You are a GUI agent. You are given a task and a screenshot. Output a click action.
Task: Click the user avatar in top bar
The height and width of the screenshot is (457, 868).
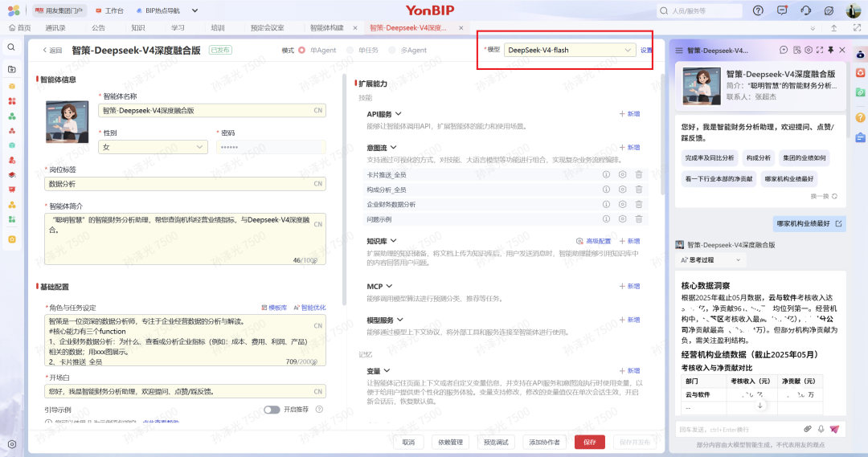[x=853, y=10]
